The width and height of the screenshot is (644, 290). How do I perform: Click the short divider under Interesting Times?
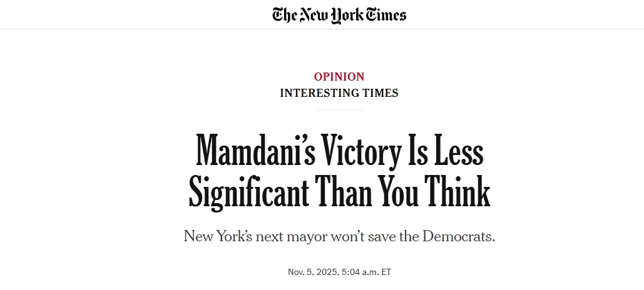(339, 110)
